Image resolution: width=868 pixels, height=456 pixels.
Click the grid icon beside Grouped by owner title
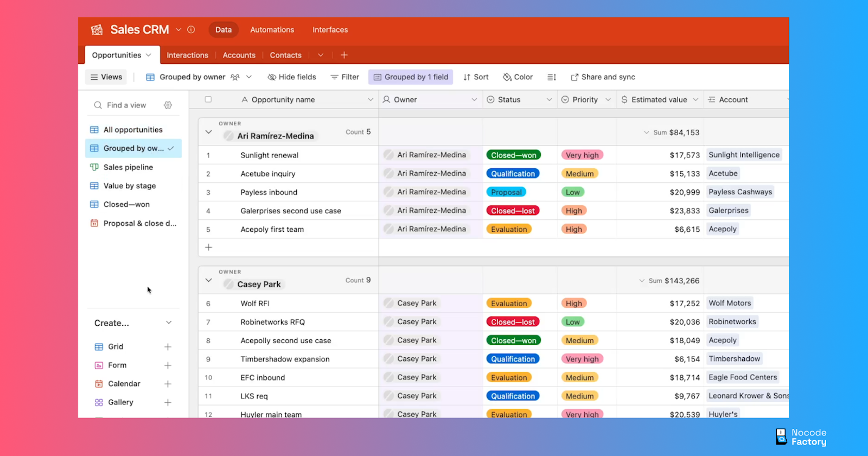(x=150, y=77)
